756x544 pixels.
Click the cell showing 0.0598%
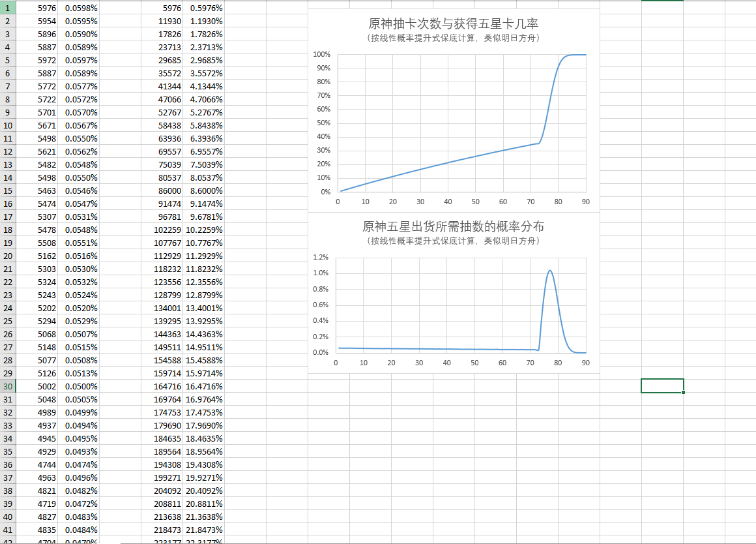[78, 8]
